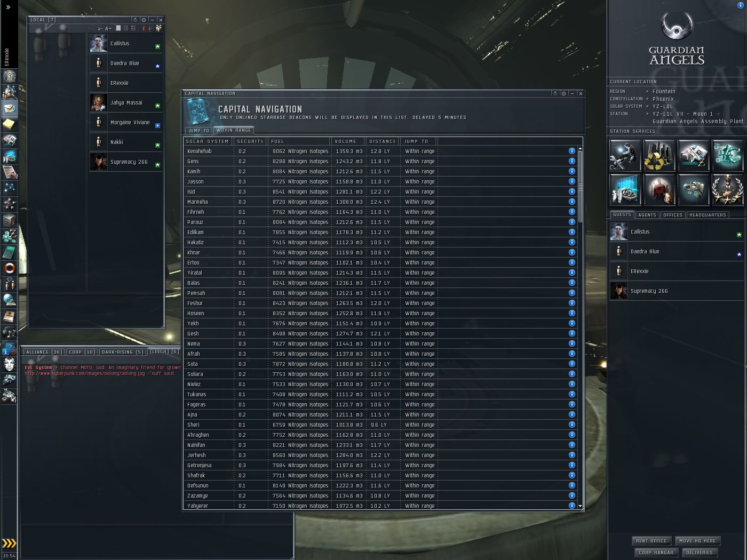
Task: Open People and Places in the sidebar
Action: click(x=10, y=92)
